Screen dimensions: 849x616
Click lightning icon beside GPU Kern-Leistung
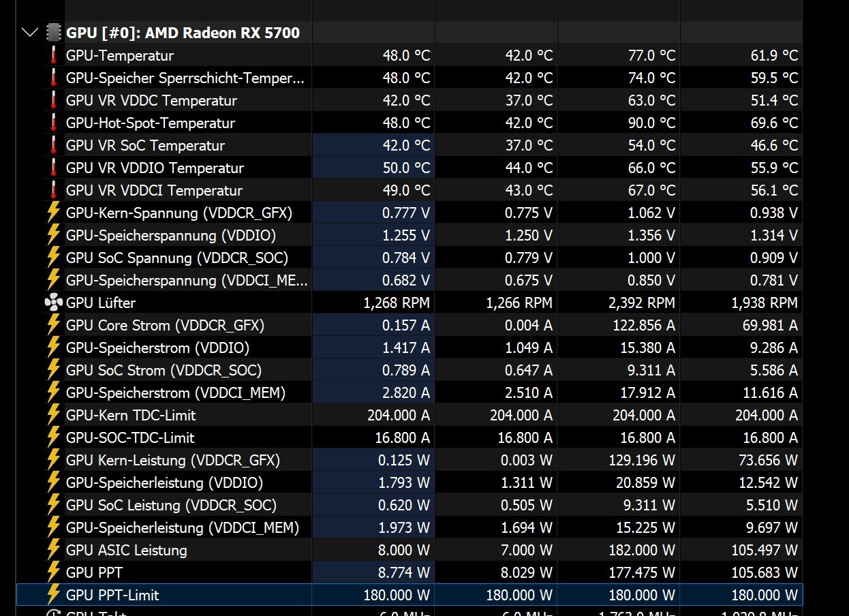pyautogui.click(x=53, y=460)
